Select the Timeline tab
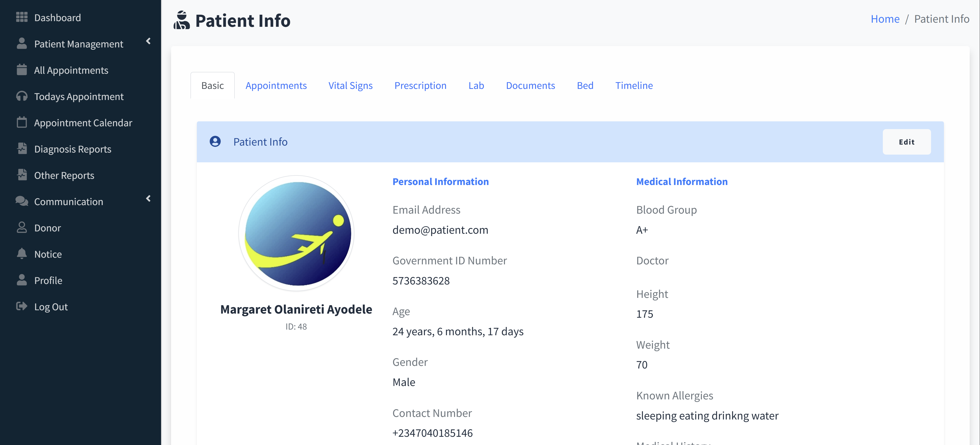 click(633, 86)
